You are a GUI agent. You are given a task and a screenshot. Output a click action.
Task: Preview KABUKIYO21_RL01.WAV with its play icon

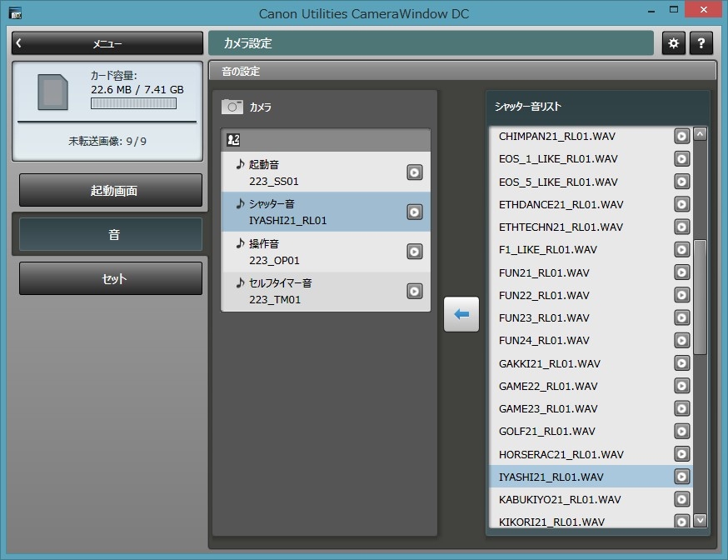681,500
